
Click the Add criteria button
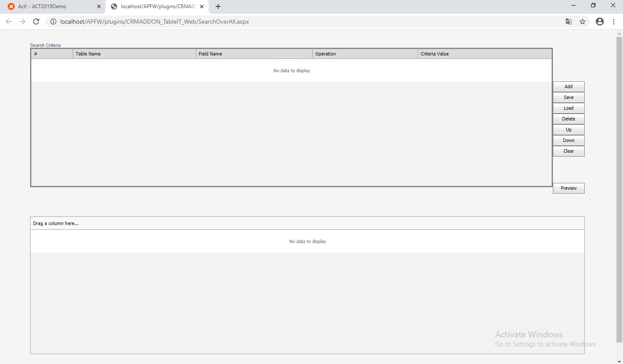point(568,86)
